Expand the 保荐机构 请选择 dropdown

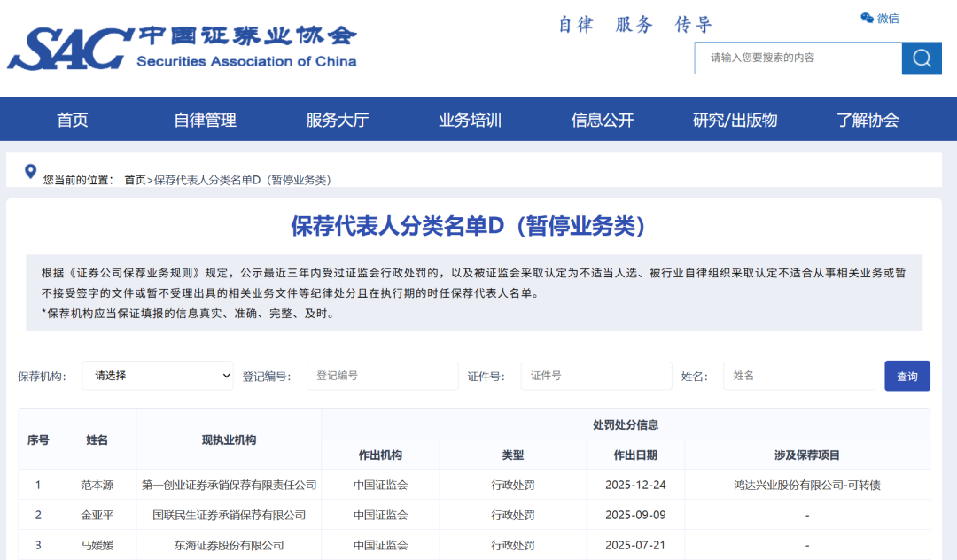click(158, 376)
